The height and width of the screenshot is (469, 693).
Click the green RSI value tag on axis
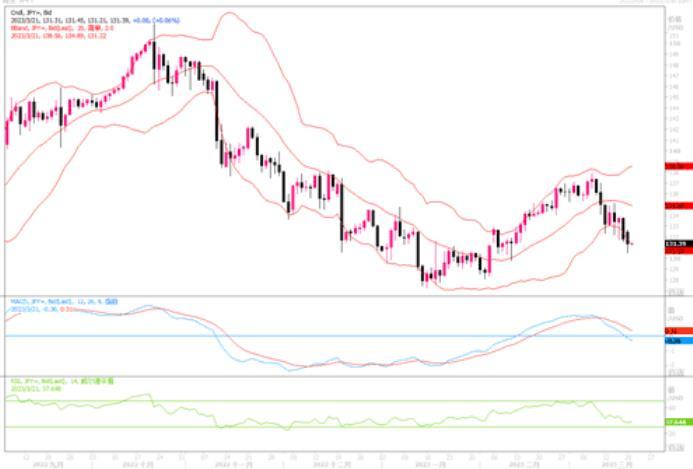678,422
